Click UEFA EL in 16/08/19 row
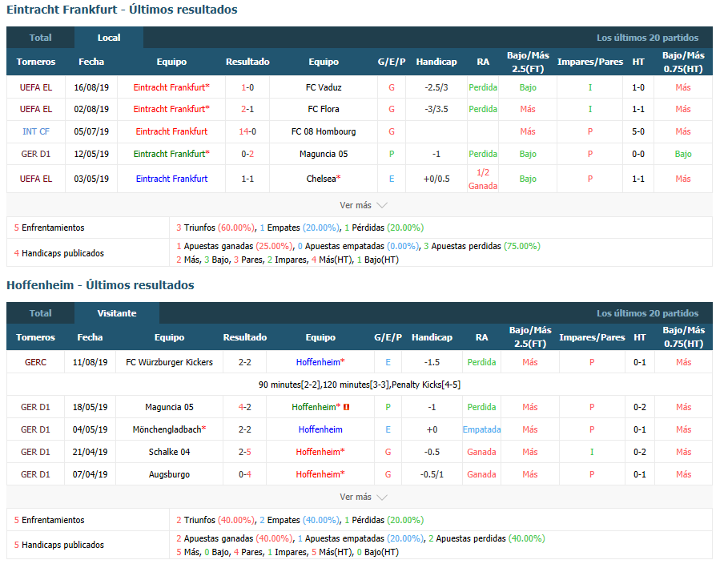This screenshot has width=728, height=564. 36,87
